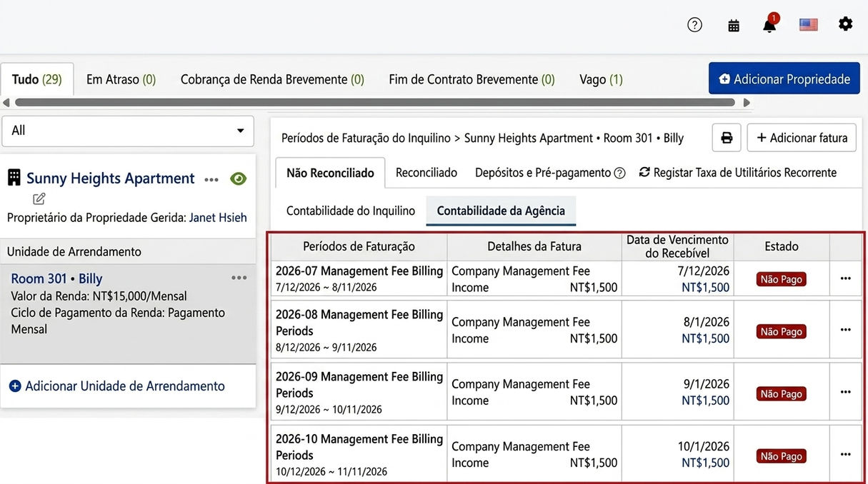Click Valor da Renda: NT$15,000/Mensal text

99,296
